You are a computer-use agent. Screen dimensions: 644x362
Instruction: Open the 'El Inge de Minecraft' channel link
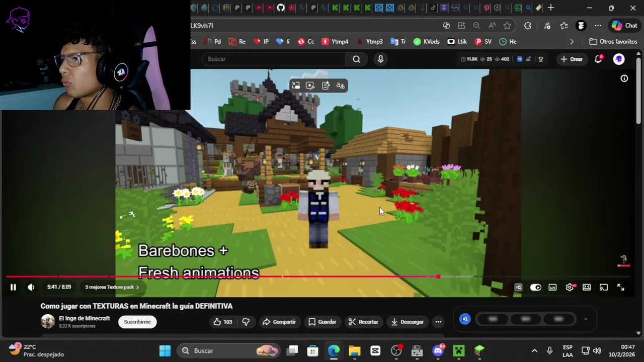[85, 318]
